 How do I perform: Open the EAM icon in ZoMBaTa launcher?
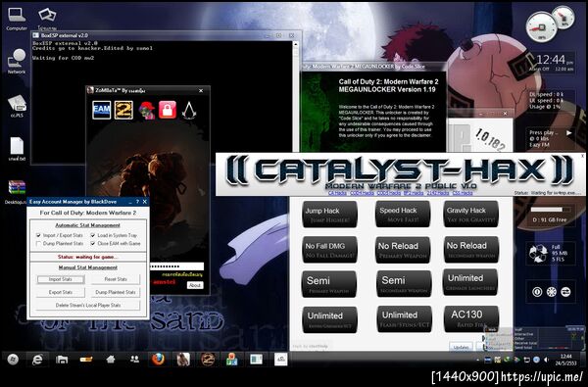102,110
